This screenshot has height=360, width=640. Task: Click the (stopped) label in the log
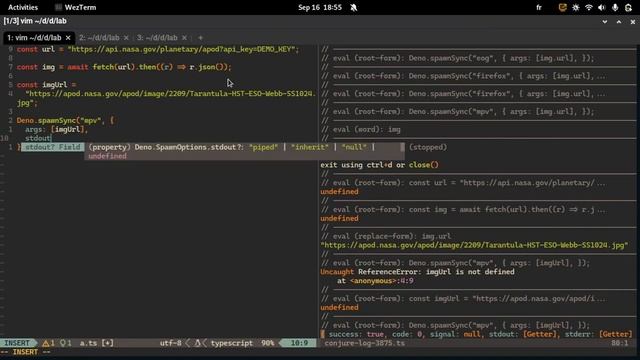pos(428,147)
